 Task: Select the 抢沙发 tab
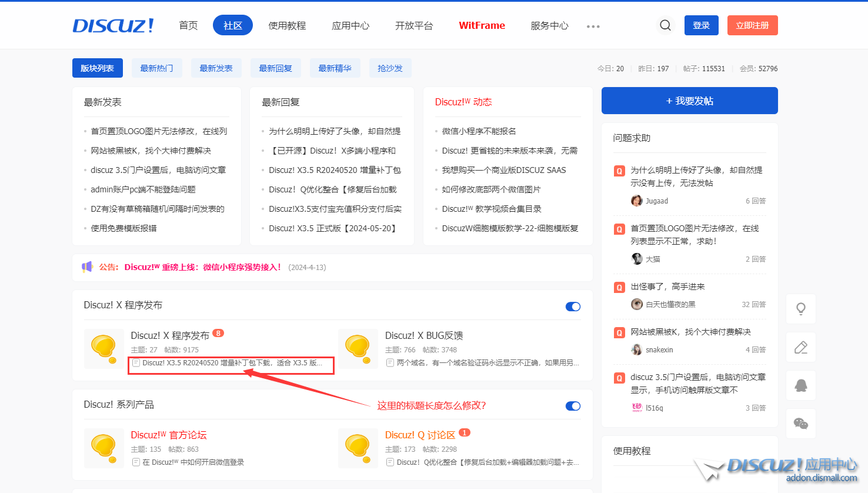click(390, 68)
